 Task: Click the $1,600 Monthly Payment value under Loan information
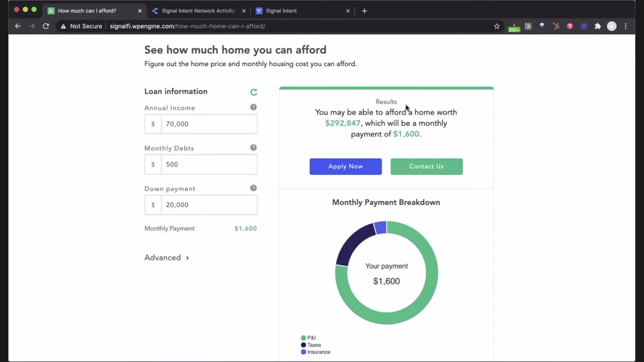pyautogui.click(x=246, y=228)
